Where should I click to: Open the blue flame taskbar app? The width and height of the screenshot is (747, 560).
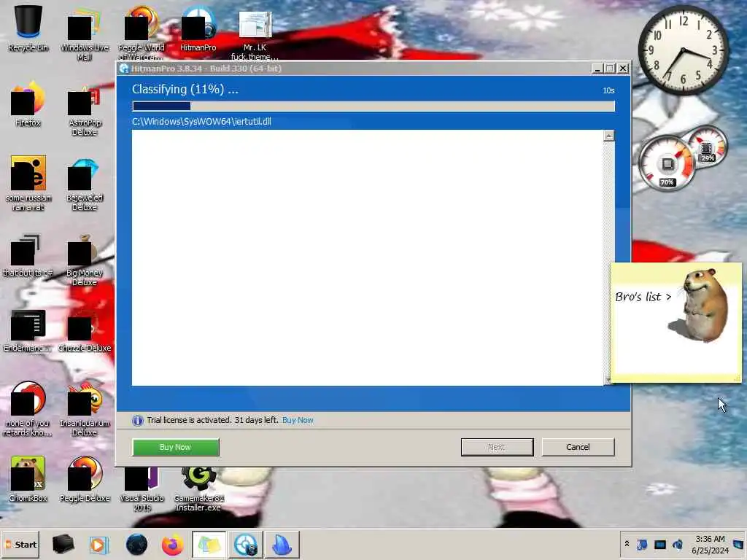282,544
